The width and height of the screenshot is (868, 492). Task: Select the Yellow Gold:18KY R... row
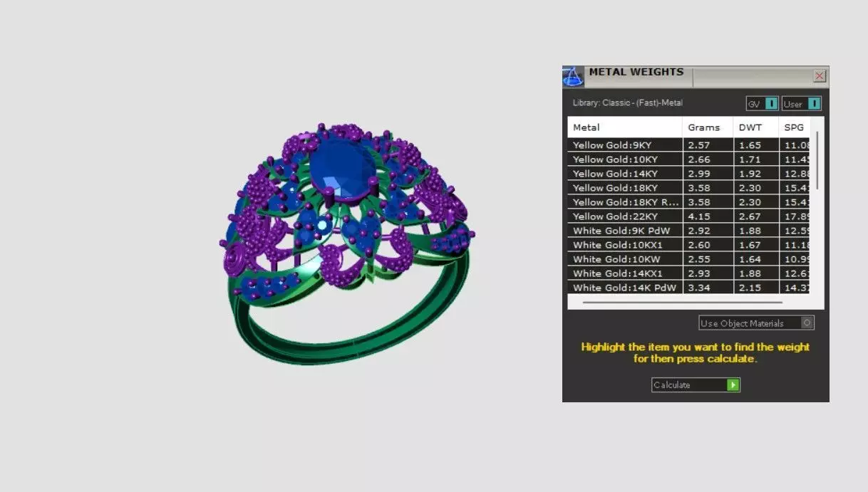[x=689, y=202]
